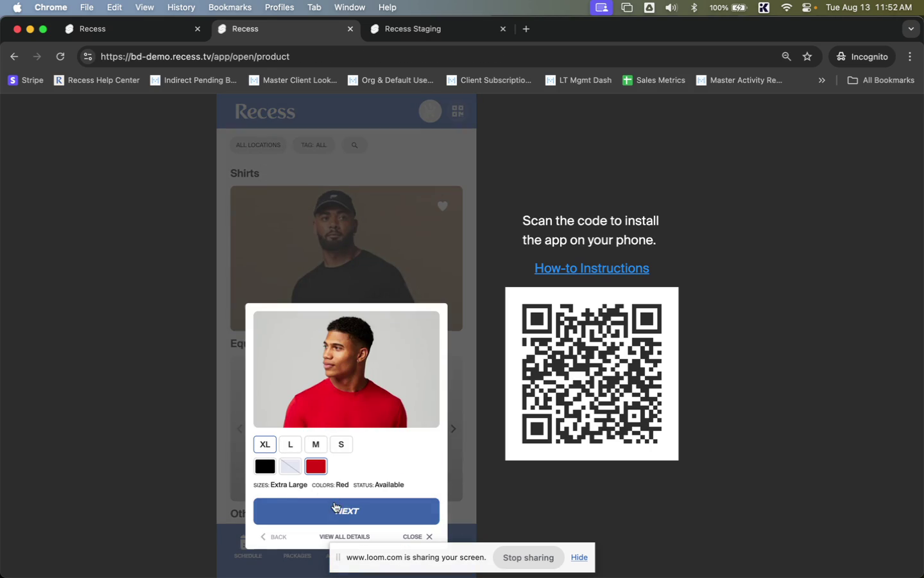Image resolution: width=924 pixels, height=578 pixels.
Task: Expand the tab search dropdown
Action: coord(911,29)
